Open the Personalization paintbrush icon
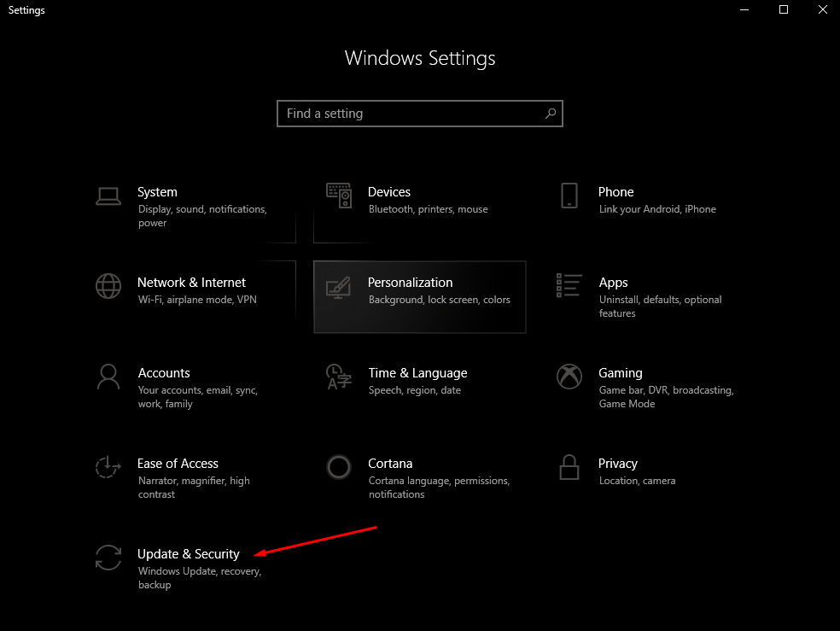The image size is (840, 631). pyautogui.click(x=339, y=286)
